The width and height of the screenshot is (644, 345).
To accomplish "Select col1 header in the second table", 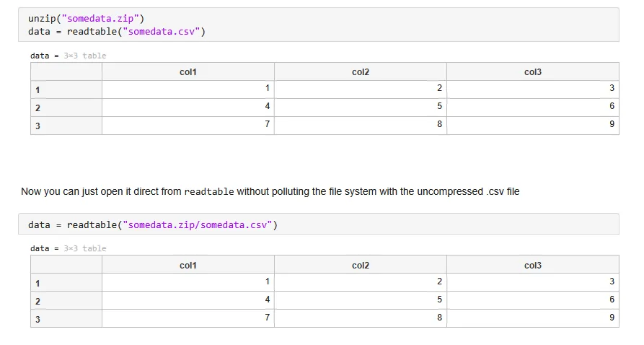I will 188,265.
